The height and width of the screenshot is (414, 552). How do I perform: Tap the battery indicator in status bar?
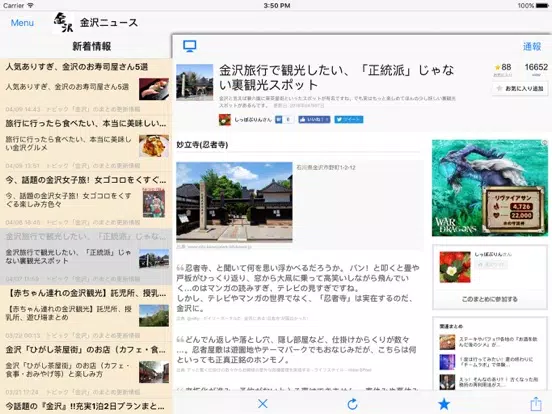(x=541, y=6)
